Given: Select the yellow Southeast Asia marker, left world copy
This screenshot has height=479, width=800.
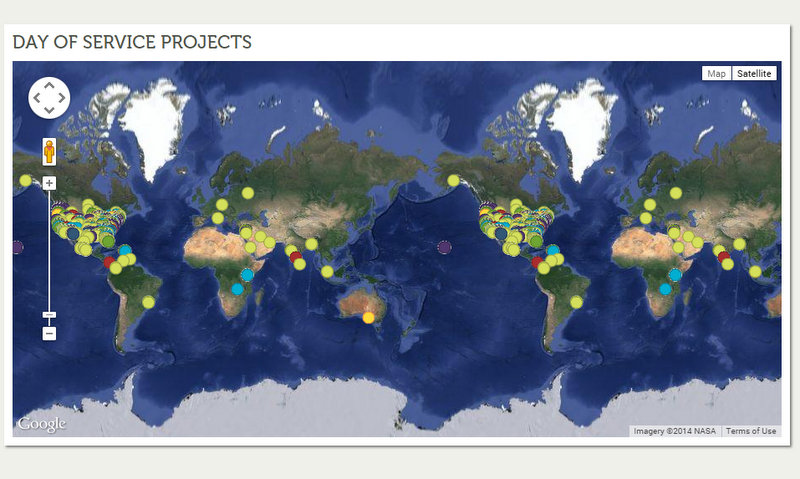Looking at the screenshot, I should point(328,272).
